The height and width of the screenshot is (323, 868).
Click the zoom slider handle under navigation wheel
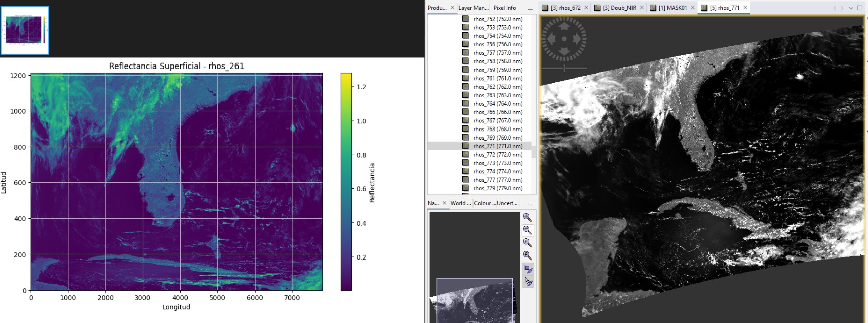pyautogui.click(x=564, y=68)
